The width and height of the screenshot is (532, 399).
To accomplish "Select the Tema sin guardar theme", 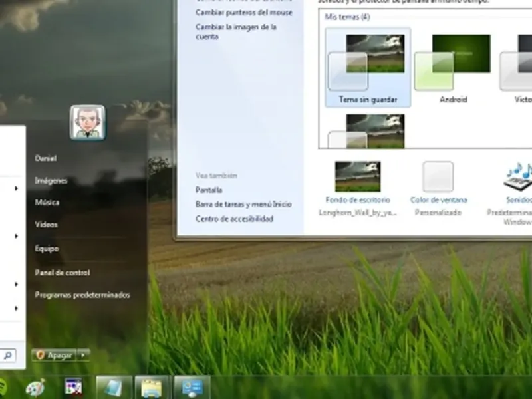I will (368, 68).
